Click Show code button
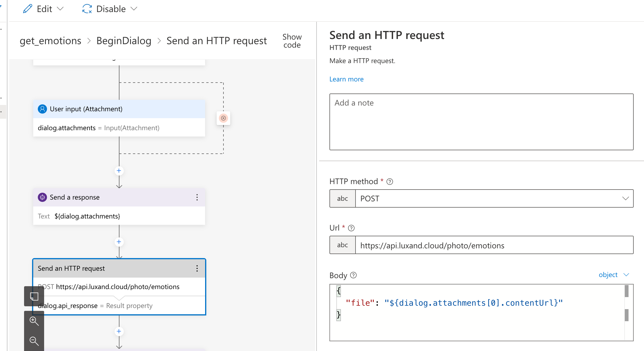 [292, 41]
